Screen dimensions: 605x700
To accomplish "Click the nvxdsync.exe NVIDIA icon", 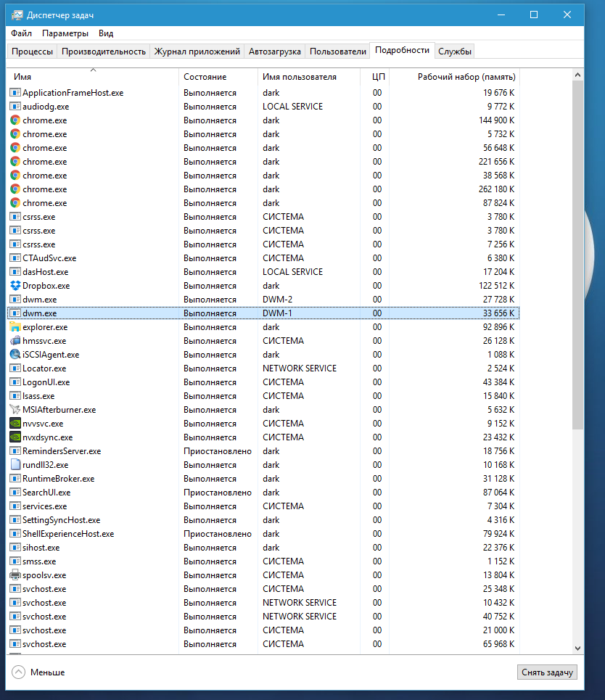I will [x=15, y=437].
